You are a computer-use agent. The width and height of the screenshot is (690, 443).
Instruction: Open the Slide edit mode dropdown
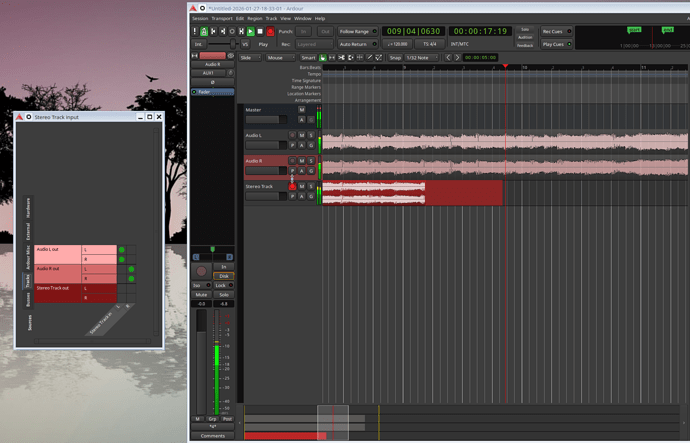coord(249,57)
